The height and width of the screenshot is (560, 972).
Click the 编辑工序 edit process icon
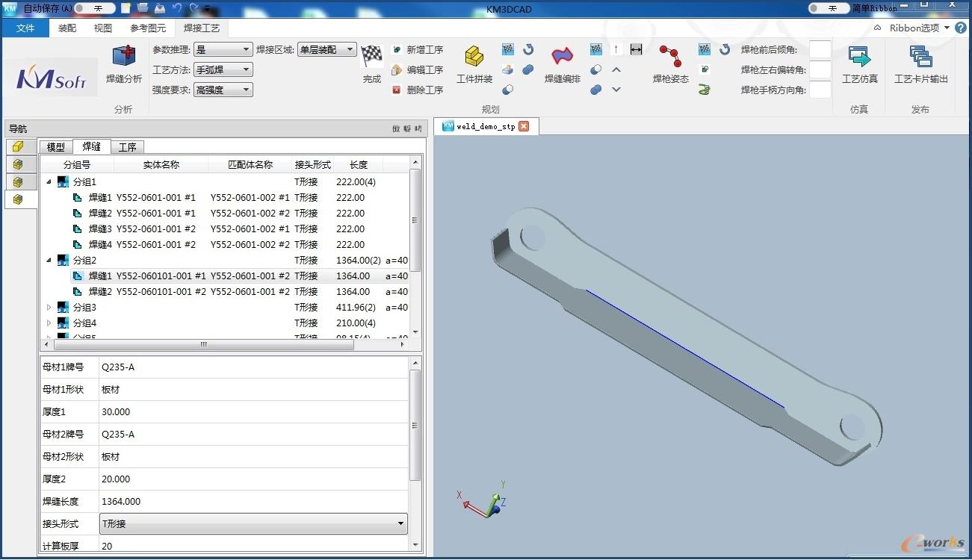(x=397, y=69)
